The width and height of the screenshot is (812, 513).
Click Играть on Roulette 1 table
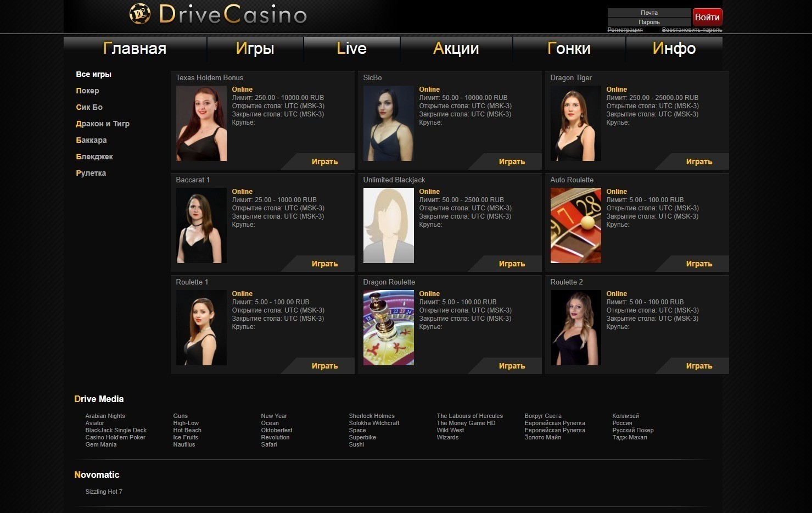pos(324,366)
